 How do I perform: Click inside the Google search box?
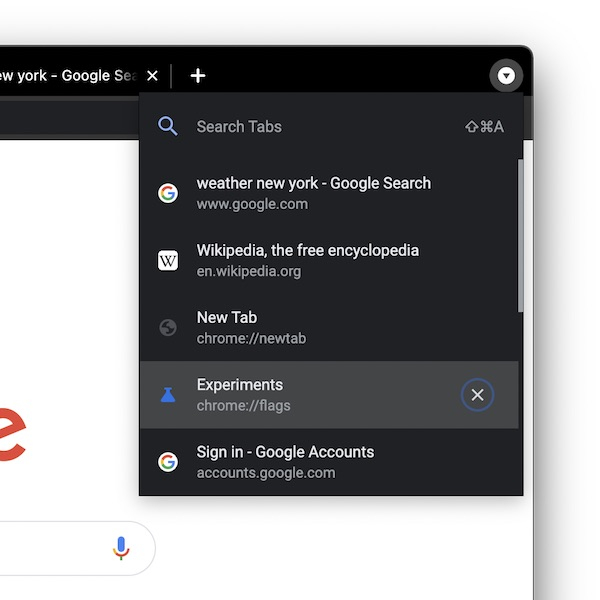50,548
